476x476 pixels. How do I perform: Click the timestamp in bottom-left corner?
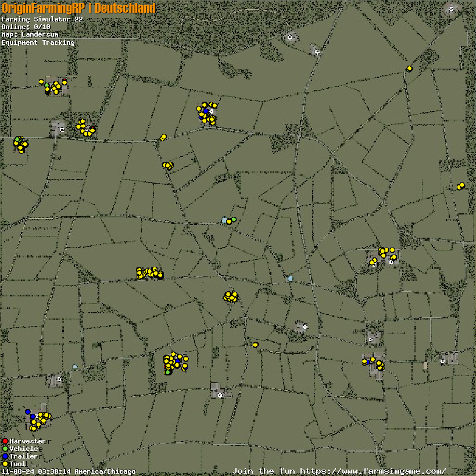pyautogui.click(x=68, y=471)
